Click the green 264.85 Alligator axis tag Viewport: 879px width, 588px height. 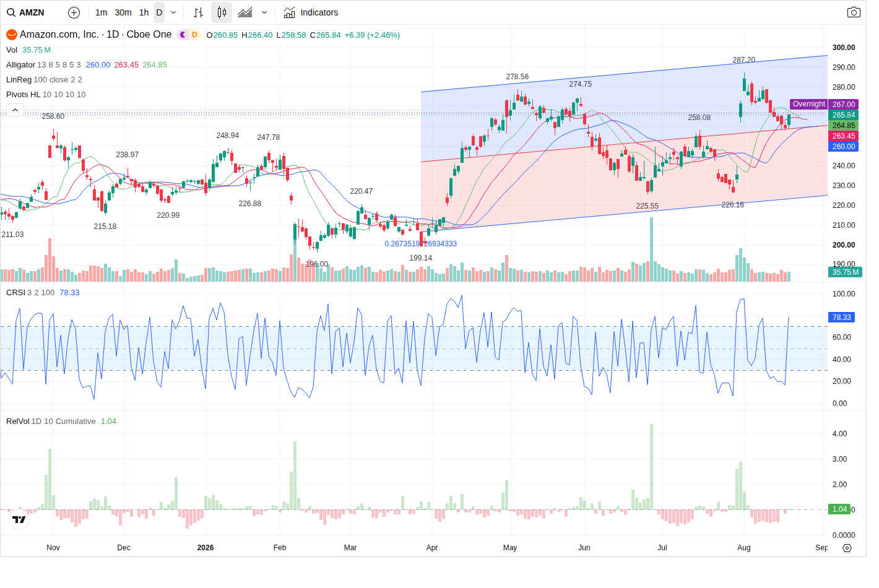844,126
